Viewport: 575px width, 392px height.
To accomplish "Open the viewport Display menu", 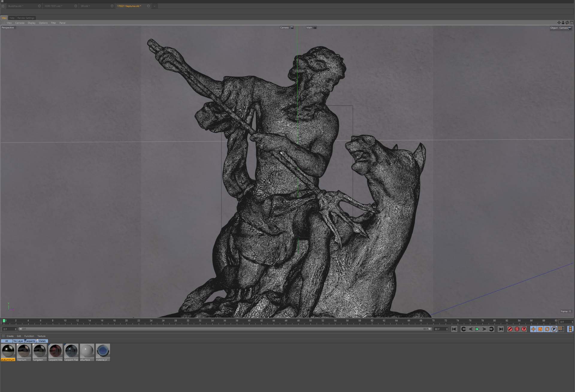I will point(31,23).
